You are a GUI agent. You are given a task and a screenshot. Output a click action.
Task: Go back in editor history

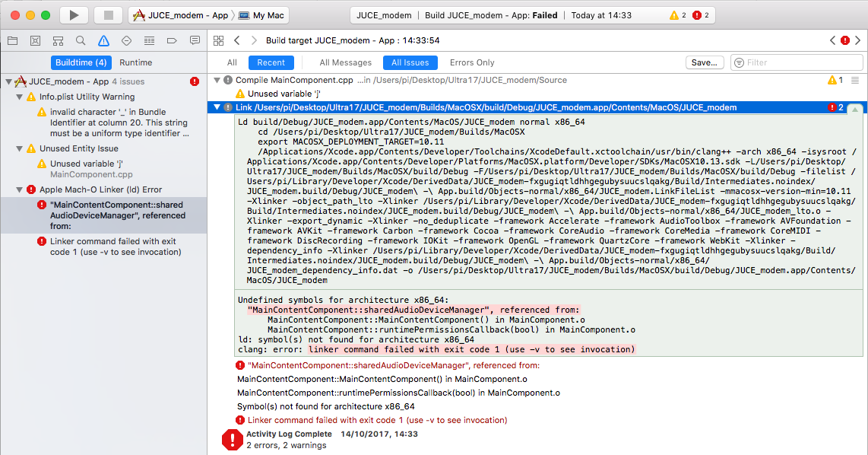(237, 40)
